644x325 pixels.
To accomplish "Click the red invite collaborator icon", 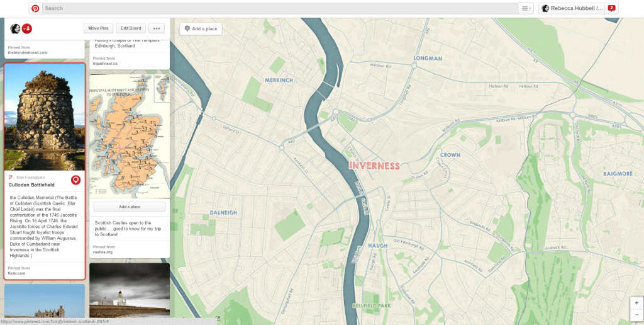I will (27, 28).
